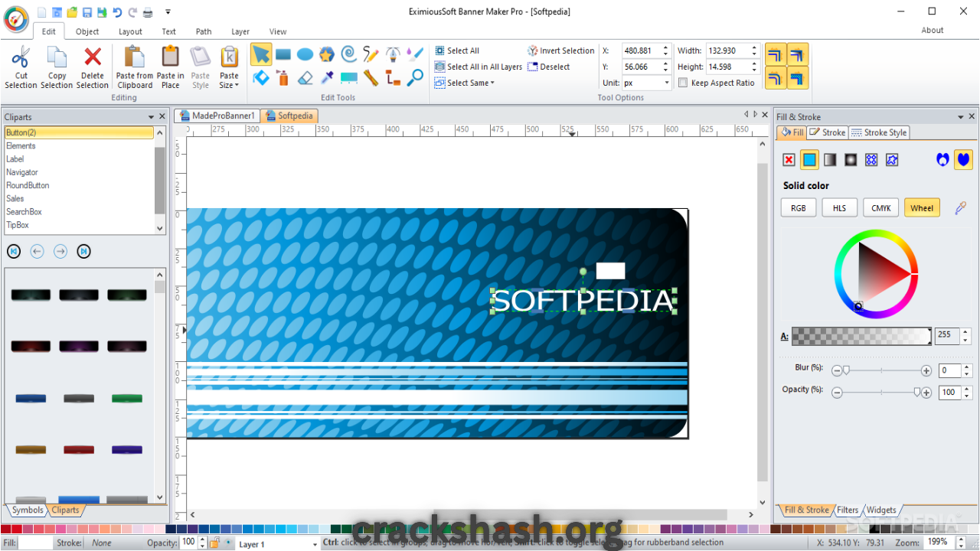Click the HLS color mode button
The width and height of the screenshot is (980, 551).
tap(840, 207)
